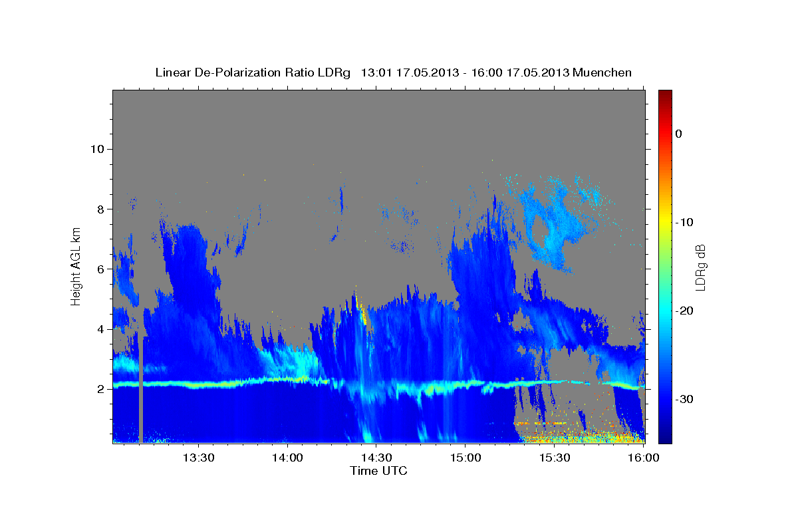
Task: Click the '15:00' time axis label
Action: (x=465, y=459)
